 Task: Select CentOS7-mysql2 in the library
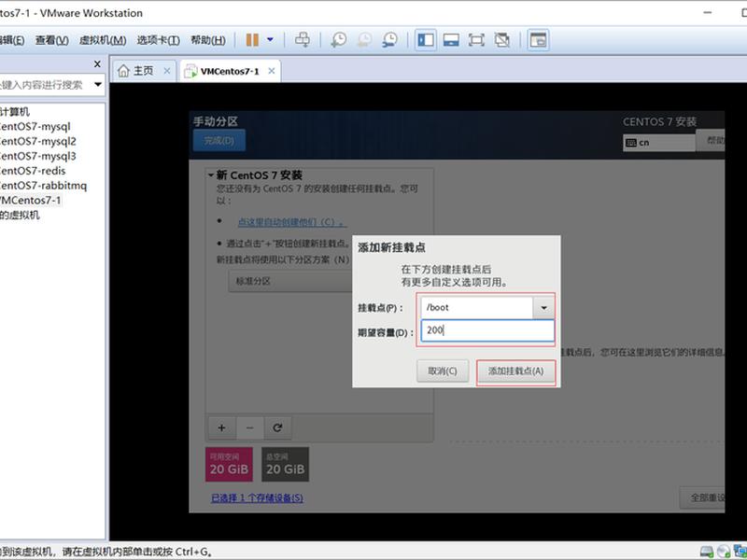[x=37, y=141]
